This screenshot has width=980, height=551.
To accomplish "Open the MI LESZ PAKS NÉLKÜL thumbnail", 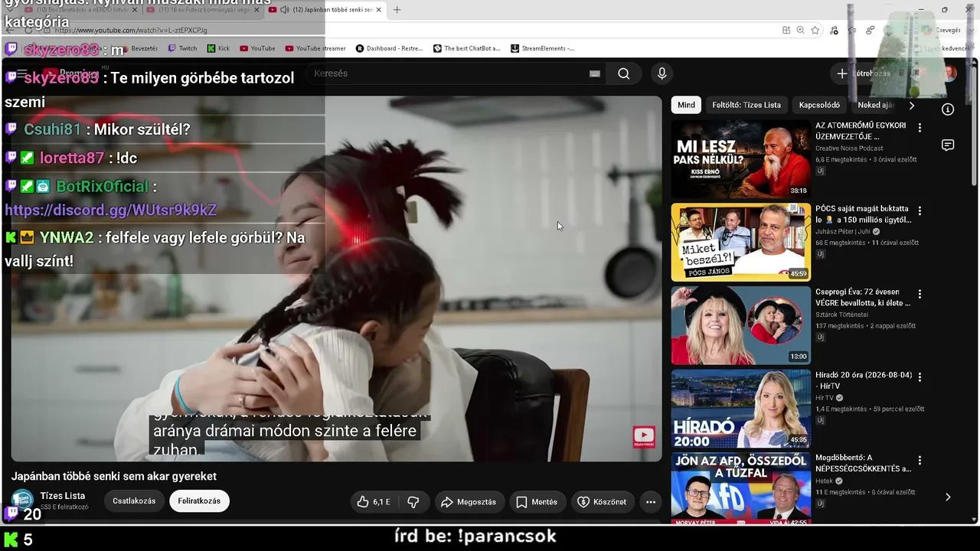I will [740, 159].
